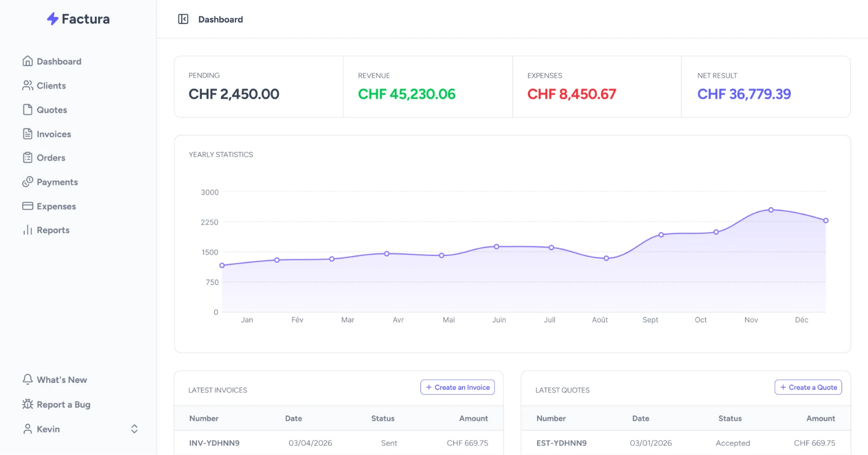Select the Nov data point on chart
Image resolution: width=868 pixels, height=455 pixels.
[x=771, y=210]
